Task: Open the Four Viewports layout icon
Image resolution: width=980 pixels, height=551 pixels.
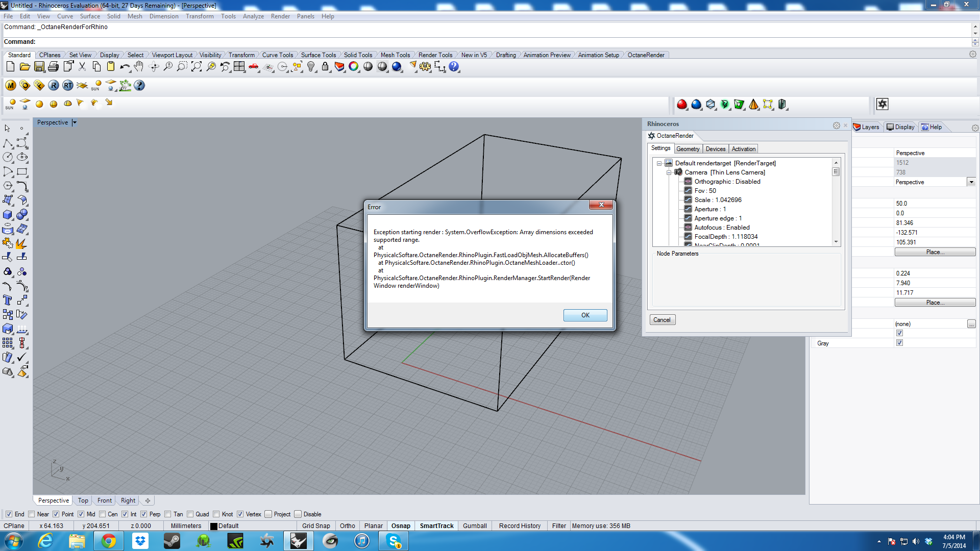Action: 239,67
